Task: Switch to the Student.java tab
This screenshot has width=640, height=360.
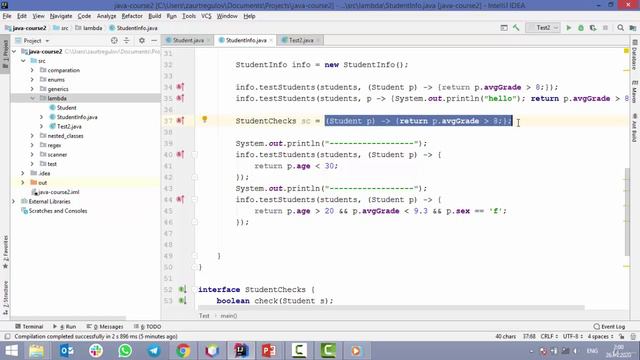Action: [188, 40]
